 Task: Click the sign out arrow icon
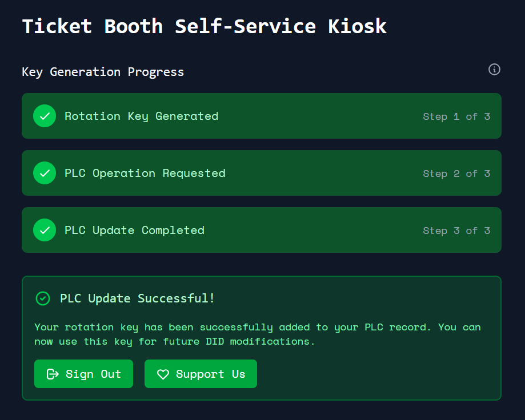pyautogui.click(x=53, y=374)
